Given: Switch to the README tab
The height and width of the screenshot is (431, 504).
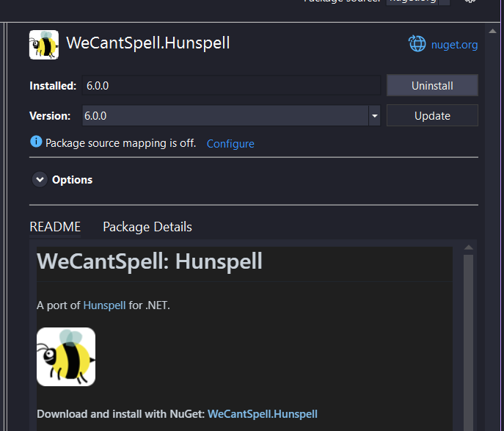Looking at the screenshot, I should [x=55, y=227].
